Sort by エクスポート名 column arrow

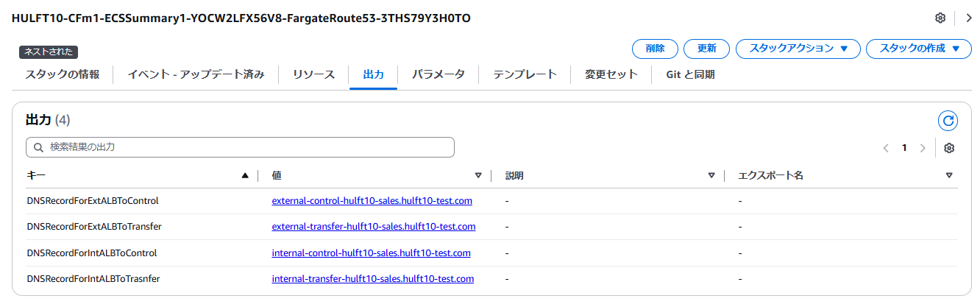pyautogui.click(x=949, y=175)
